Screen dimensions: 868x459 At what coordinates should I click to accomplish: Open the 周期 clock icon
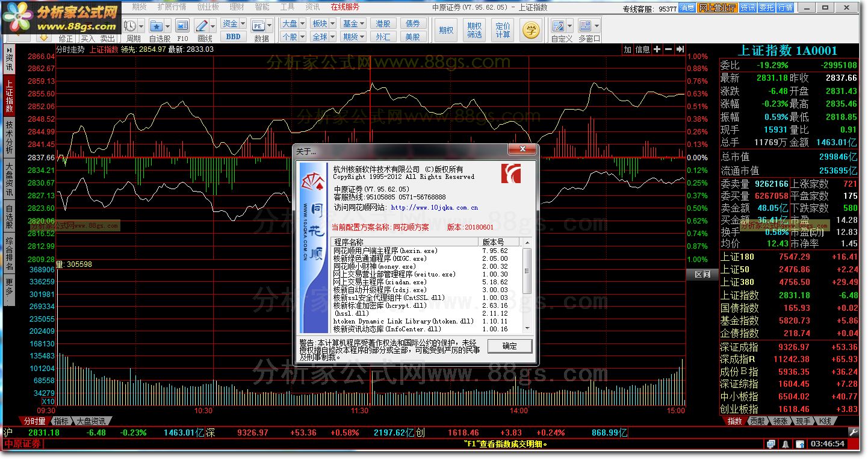[129, 26]
